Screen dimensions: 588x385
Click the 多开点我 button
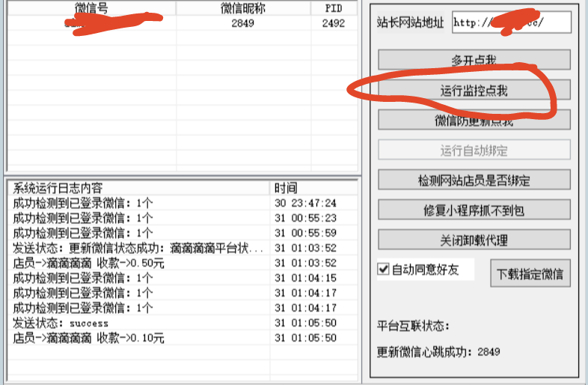(x=474, y=60)
